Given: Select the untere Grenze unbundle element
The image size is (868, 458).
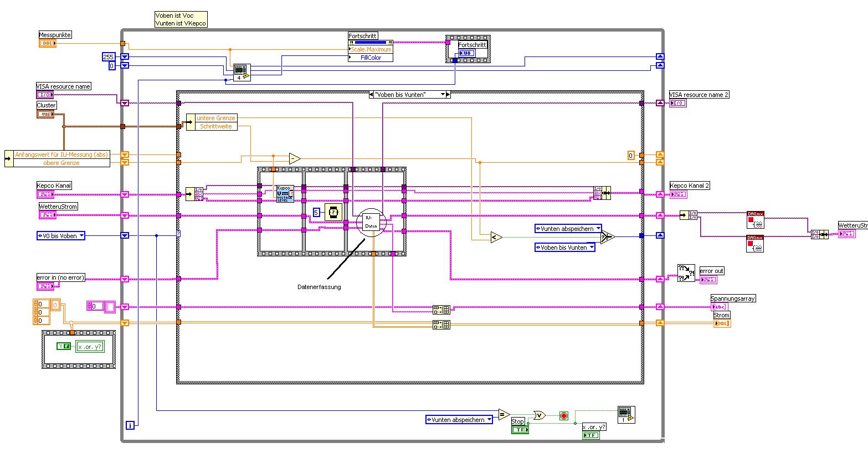Looking at the screenshot, I should 216,118.
